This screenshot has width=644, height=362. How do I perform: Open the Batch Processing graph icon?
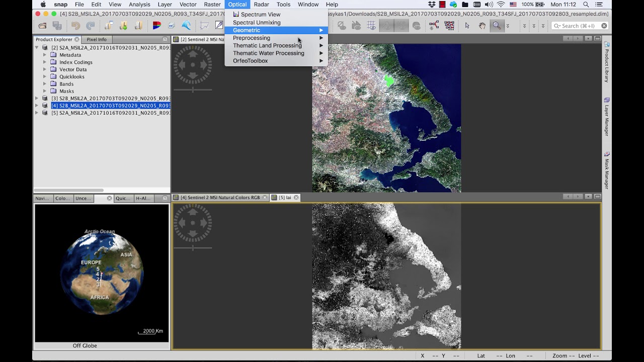click(x=449, y=26)
